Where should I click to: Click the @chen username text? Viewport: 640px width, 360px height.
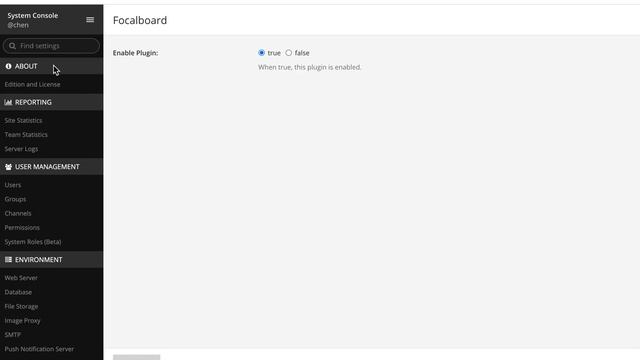(x=18, y=25)
